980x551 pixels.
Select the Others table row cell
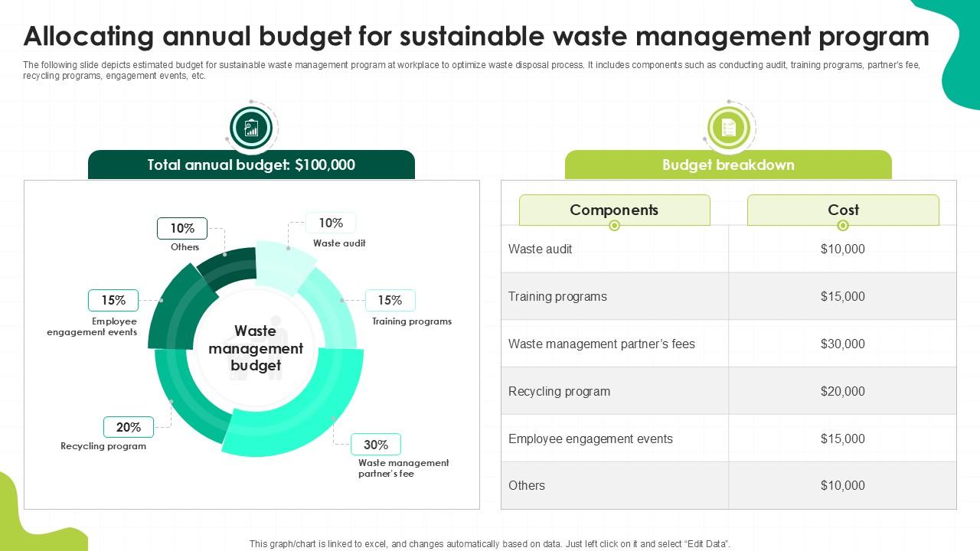point(615,485)
